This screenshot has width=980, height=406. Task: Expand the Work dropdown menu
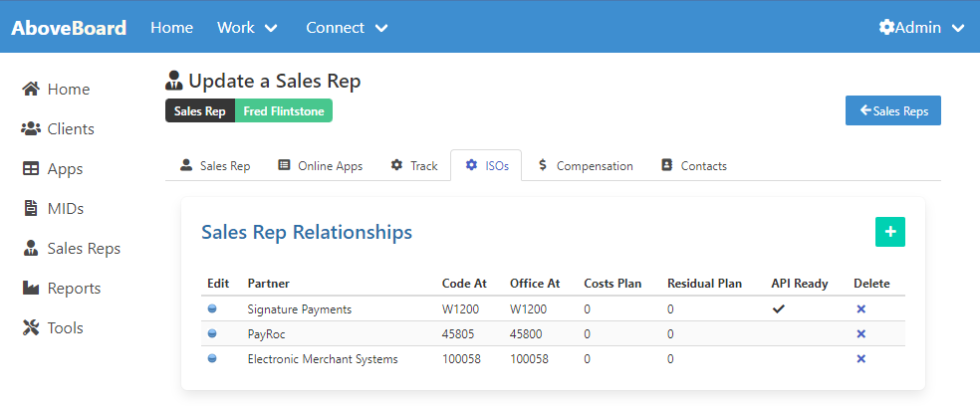pyautogui.click(x=247, y=27)
